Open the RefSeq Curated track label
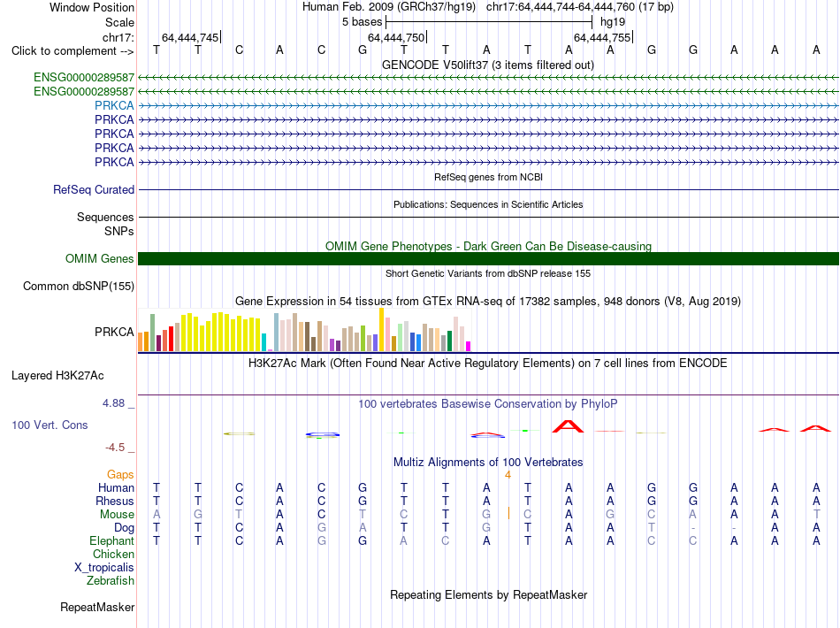Viewport: 840px width, 628px height. [93, 189]
